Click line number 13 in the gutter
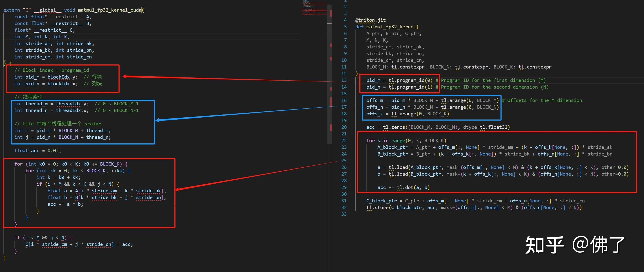The height and width of the screenshot is (272, 644). [344, 80]
